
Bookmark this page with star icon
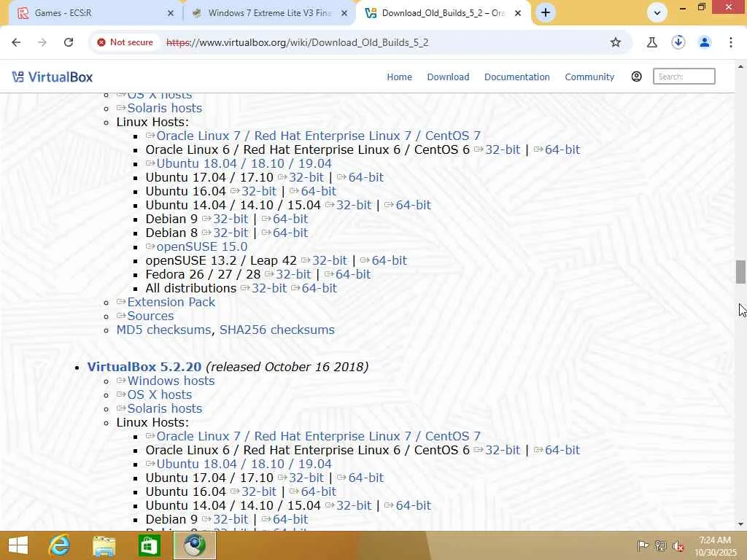coord(616,42)
